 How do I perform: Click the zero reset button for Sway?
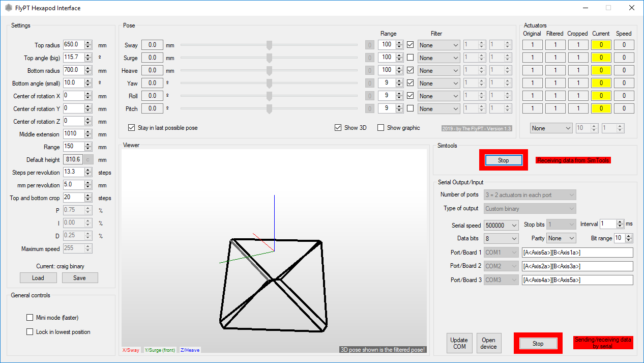[x=370, y=45]
